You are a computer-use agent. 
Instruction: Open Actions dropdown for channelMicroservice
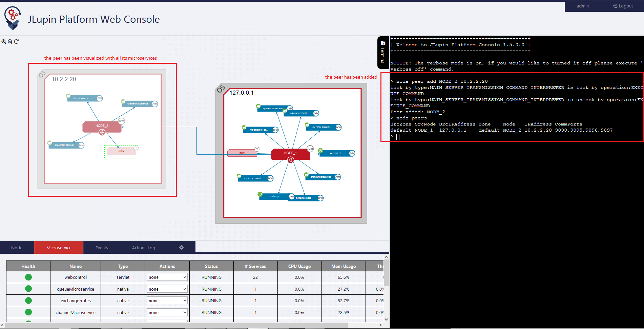point(167,312)
